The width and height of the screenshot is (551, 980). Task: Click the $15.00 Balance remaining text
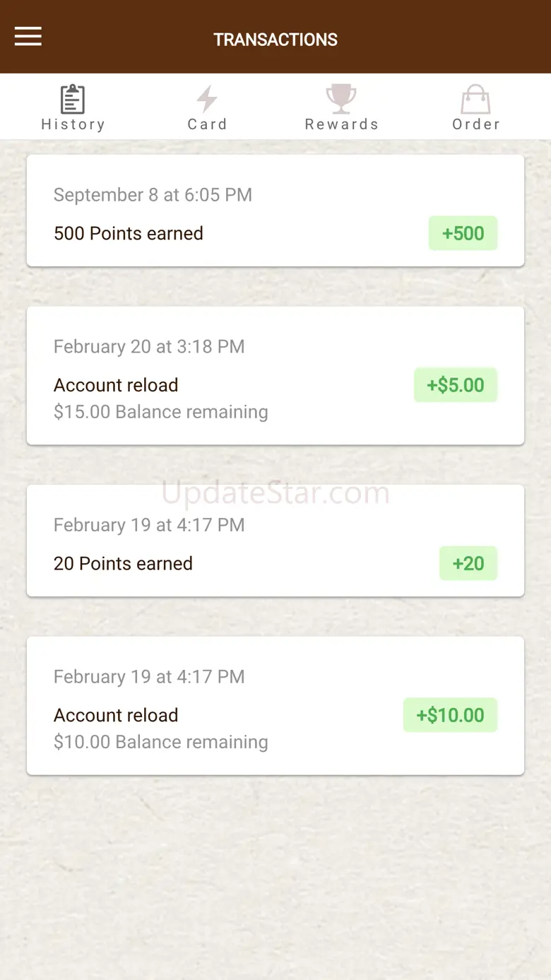[x=160, y=412]
